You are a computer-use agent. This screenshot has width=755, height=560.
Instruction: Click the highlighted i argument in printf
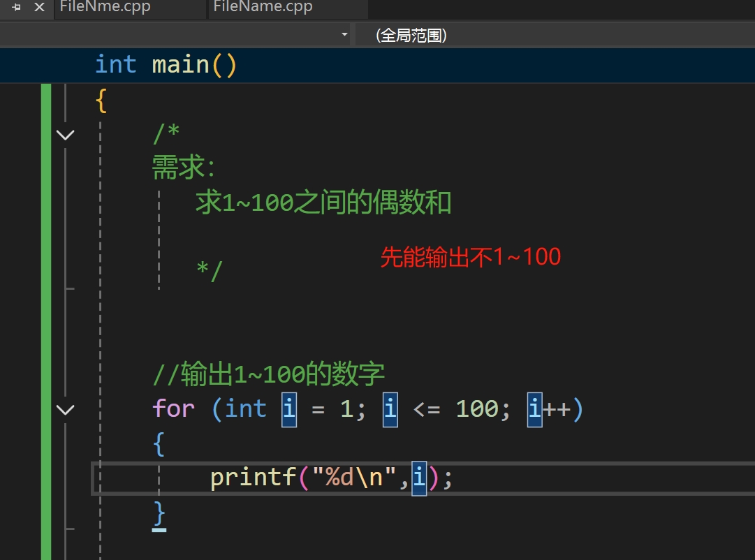click(419, 478)
